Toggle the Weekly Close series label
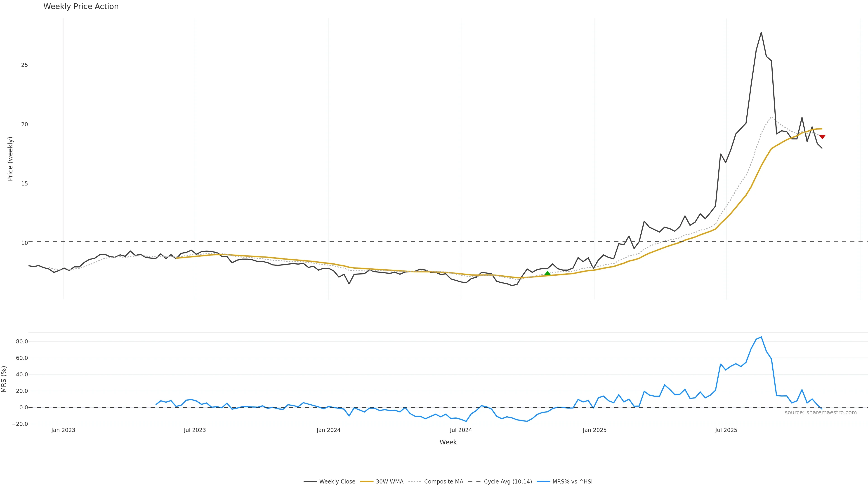 pyautogui.click(x=337, y=482)
